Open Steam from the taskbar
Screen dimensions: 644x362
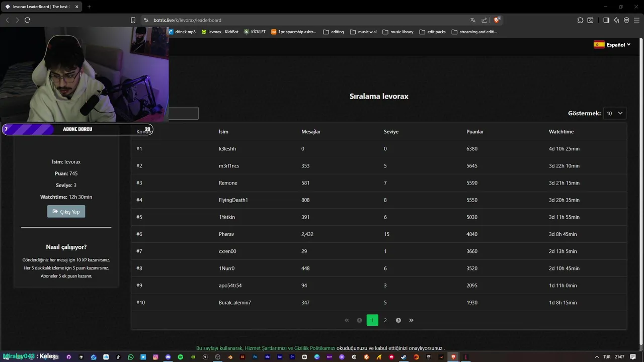point(404,357)
